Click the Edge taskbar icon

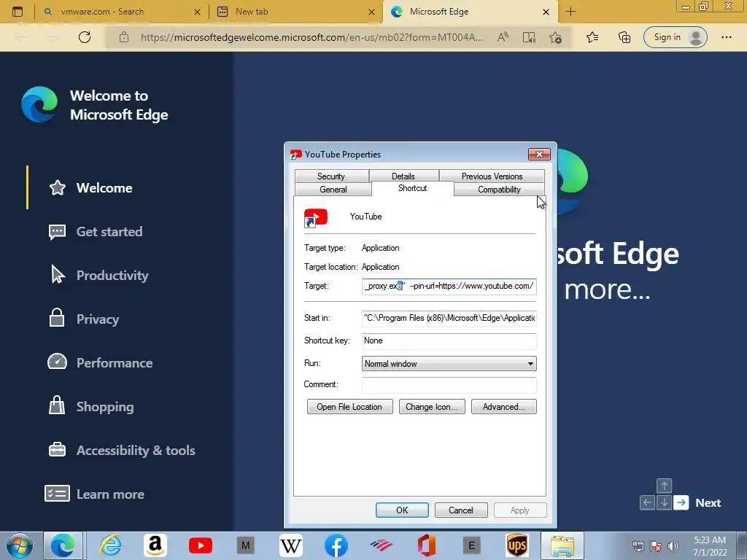pyautogui.click(x=63, y=545)
